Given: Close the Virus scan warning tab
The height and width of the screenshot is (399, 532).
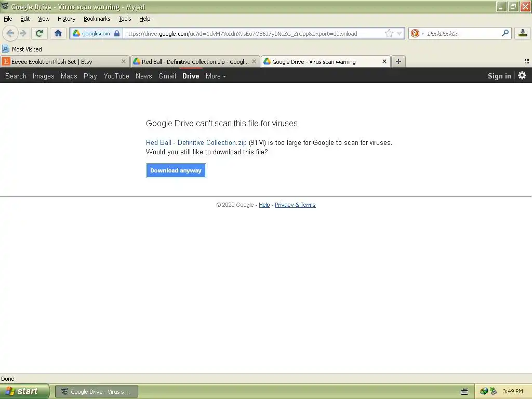Looking at the screenshot, I should (x=384, y=61).
